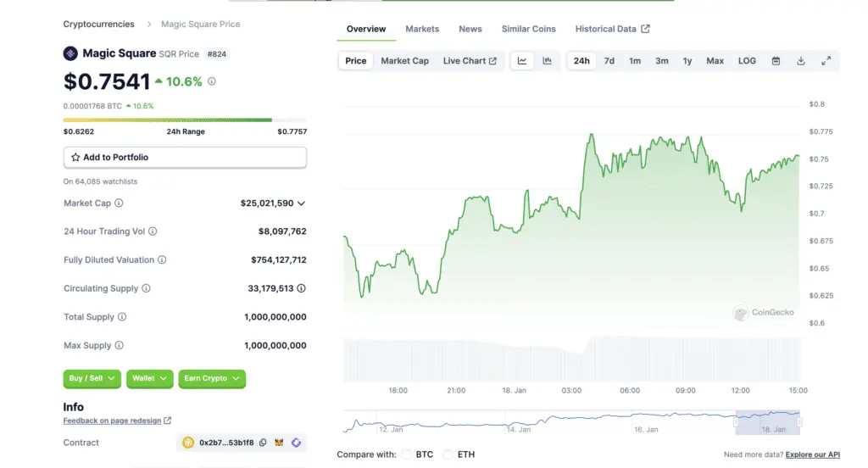Enable ETH comparison checkbox
The height and width of the screenshot is (468, 868).
[x=448, y=454]
